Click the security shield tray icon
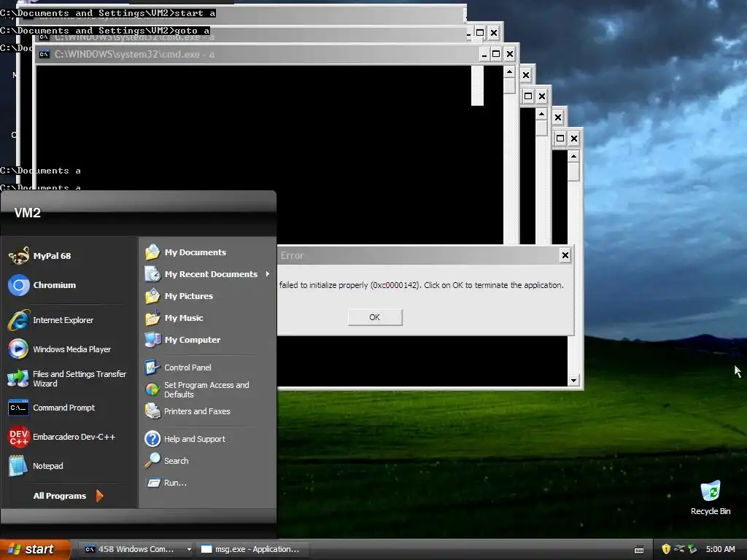Image resolution: width=747 pixels, height=560 pixels. click(666, 549)
